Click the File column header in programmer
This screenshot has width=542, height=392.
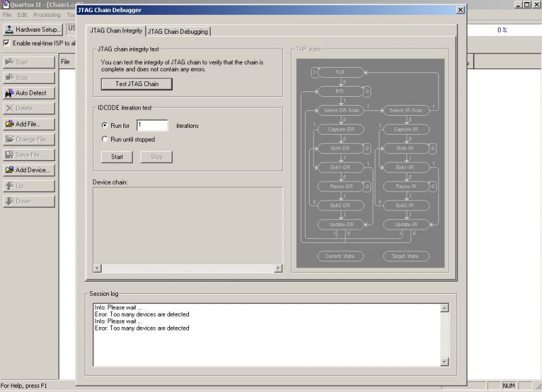pyautogui.click(x=67, y=62)
